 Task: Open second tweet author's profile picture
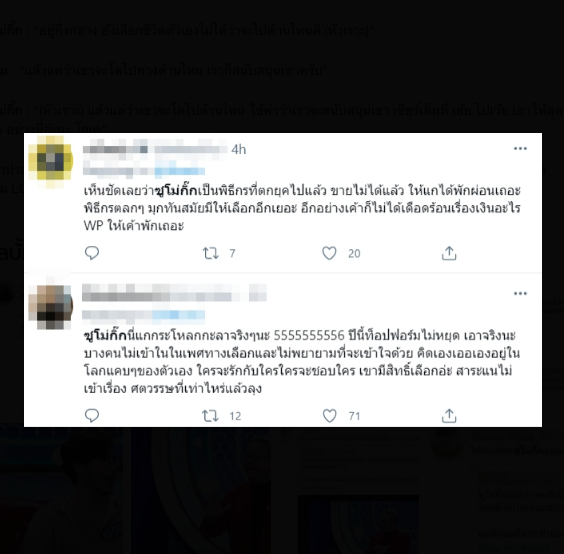[x=51, y=306]
